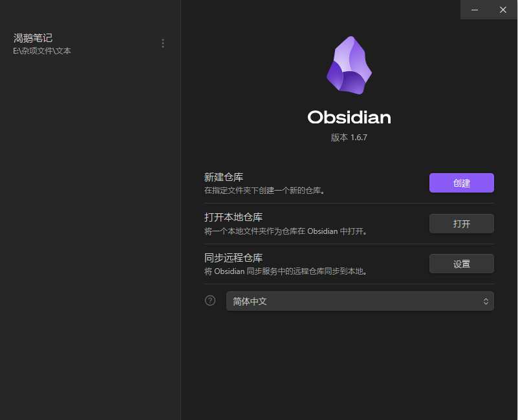Click the language selector up-down chevron arrows
Image resolution: width=518 pixels, height=420 pixels.
486,301
